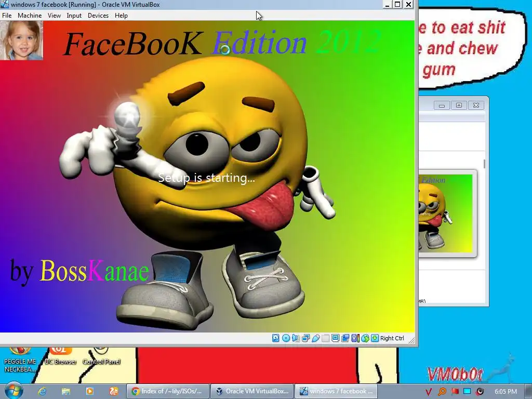The height and width of the screenshot is (399, 532).
Task: Click the orange magnifier tray icon
Action: tap(442, 392)
